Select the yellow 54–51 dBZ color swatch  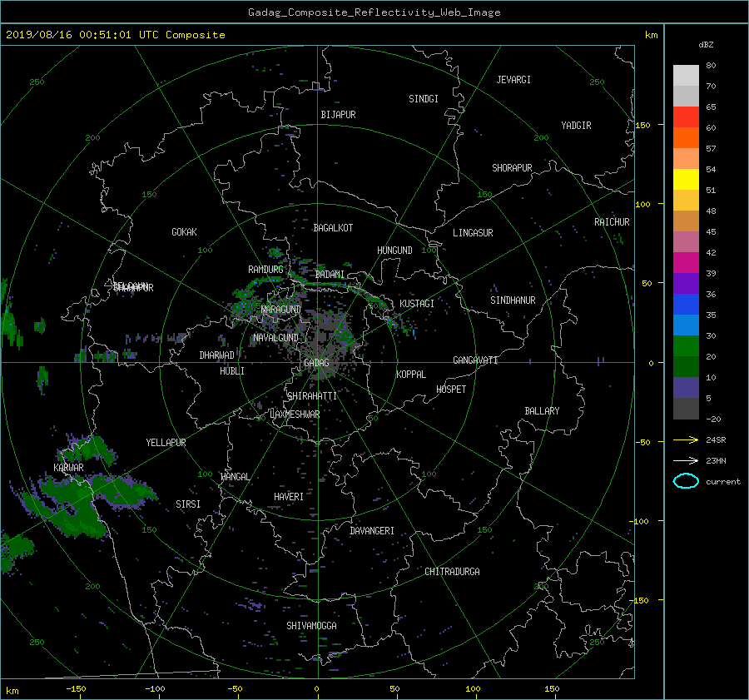click(x=686, y=180)
